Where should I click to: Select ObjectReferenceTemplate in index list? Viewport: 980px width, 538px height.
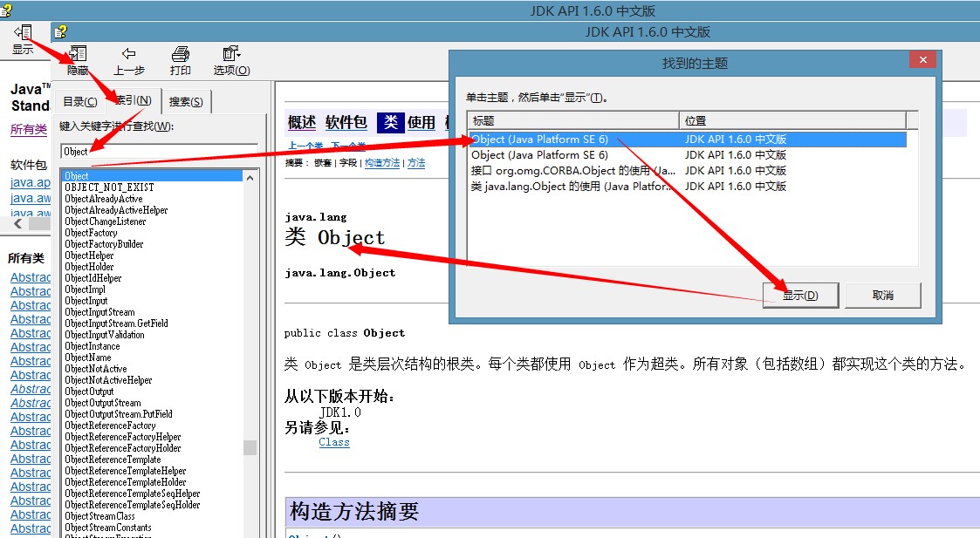coord(113,460)
